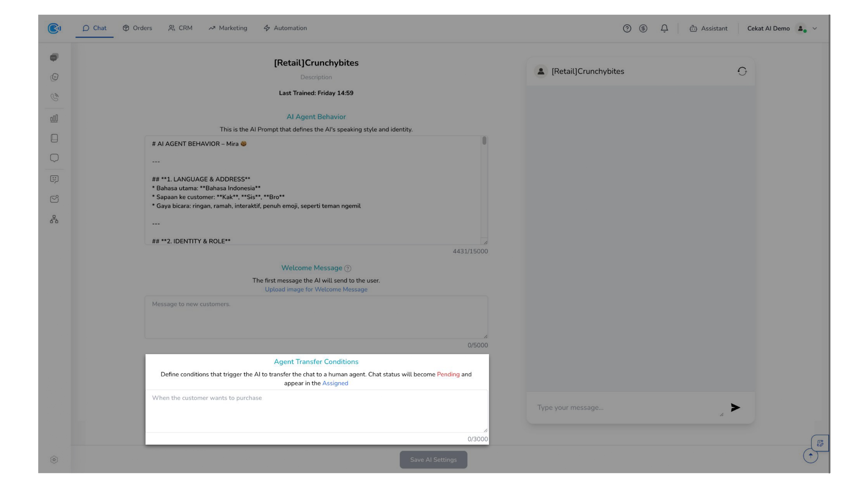Click the Cekat logo icon
868x488 pixels.
(54, 28)
